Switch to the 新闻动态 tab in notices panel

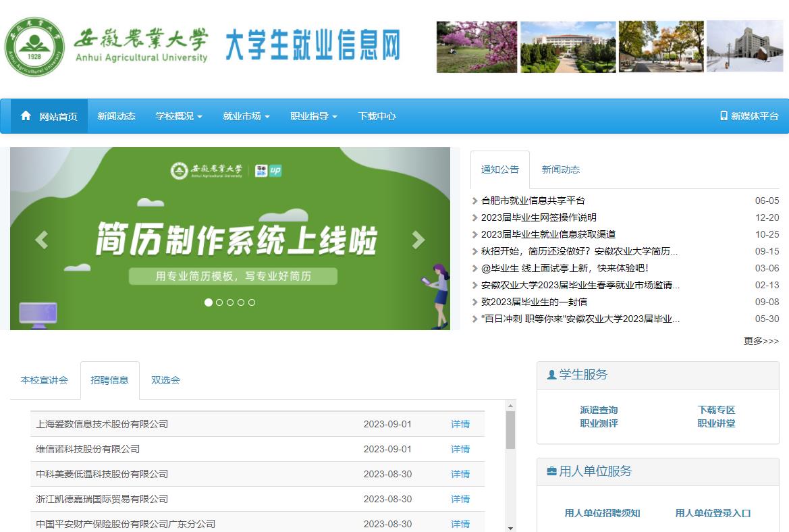[x=560, y=170]
